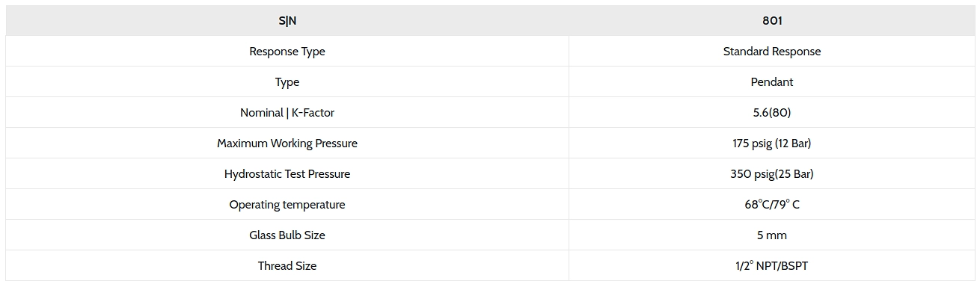Click the Operating temperature label
980x287 pixels.
coord(287,205)
